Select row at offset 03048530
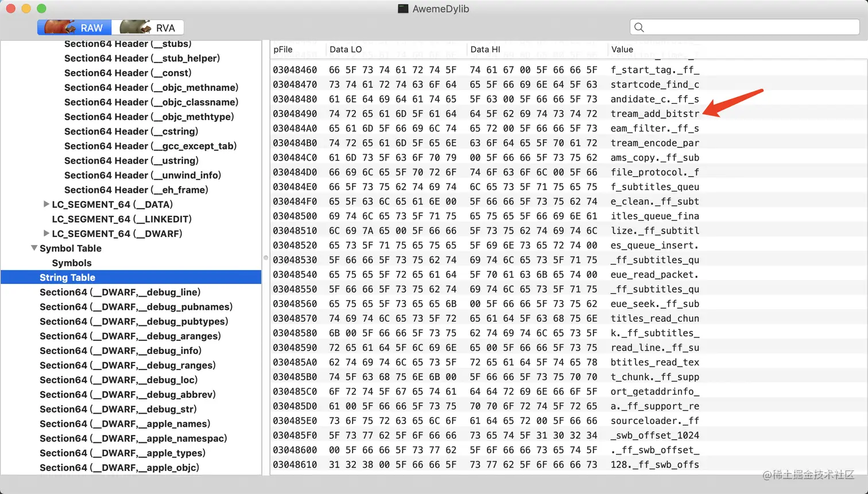This screenshot has height=494, width=868. pyautogui.click(x=569, y=259)
